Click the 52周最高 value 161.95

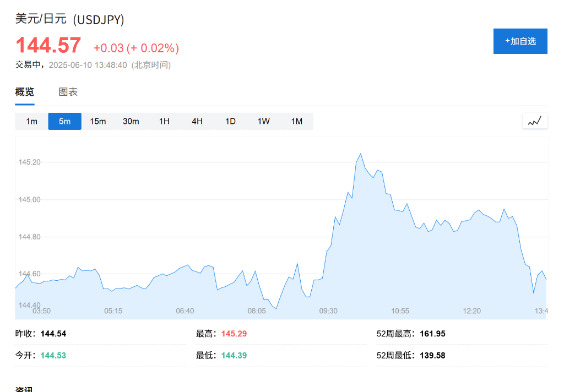(x=432, y=334)
